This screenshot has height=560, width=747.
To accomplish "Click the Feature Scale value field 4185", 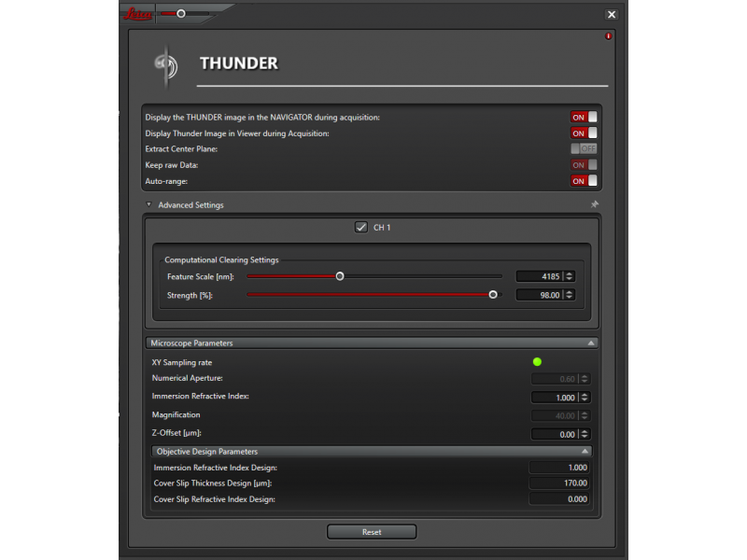I will 540,276.
